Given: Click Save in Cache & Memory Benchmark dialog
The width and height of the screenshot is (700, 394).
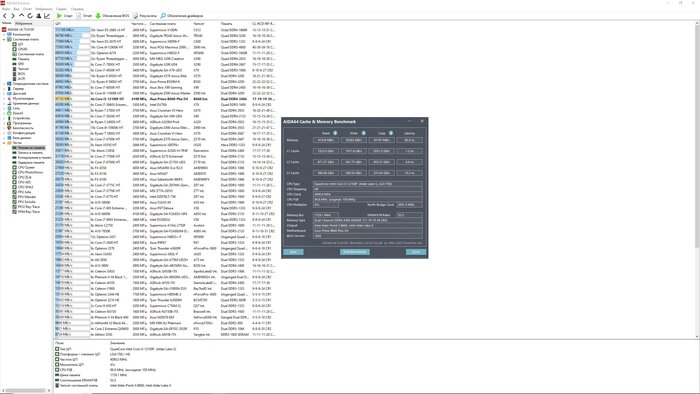Looking at the screenshot, I should point(293,252).
